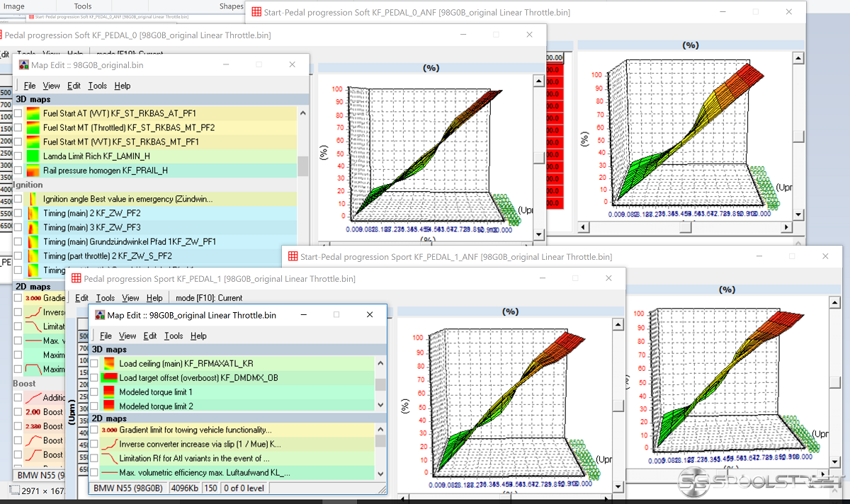Click the Modeled torque limit 2 map icon
The image size is (850, 504).
pyautogui.click(x=109, y=406)
